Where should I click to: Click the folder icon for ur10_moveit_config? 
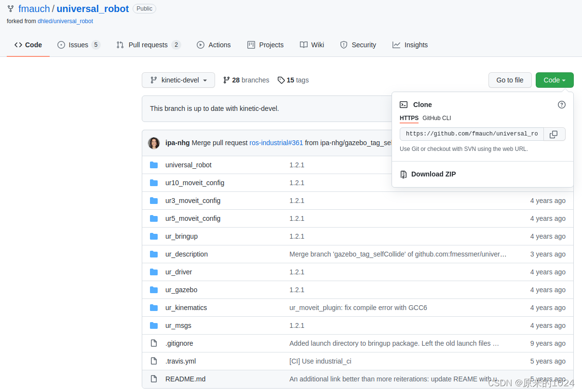point(154,183)
